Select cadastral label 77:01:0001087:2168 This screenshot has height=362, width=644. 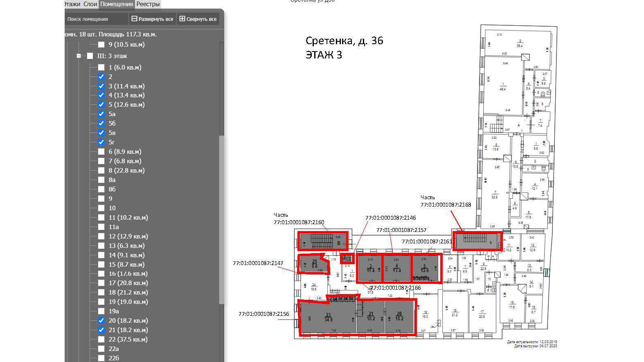point(446,205)
